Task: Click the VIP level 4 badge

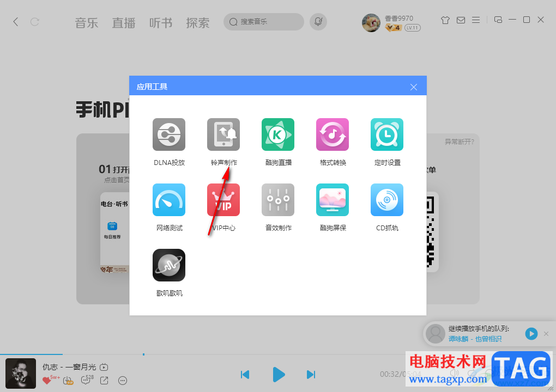Action: pos(393,28)
